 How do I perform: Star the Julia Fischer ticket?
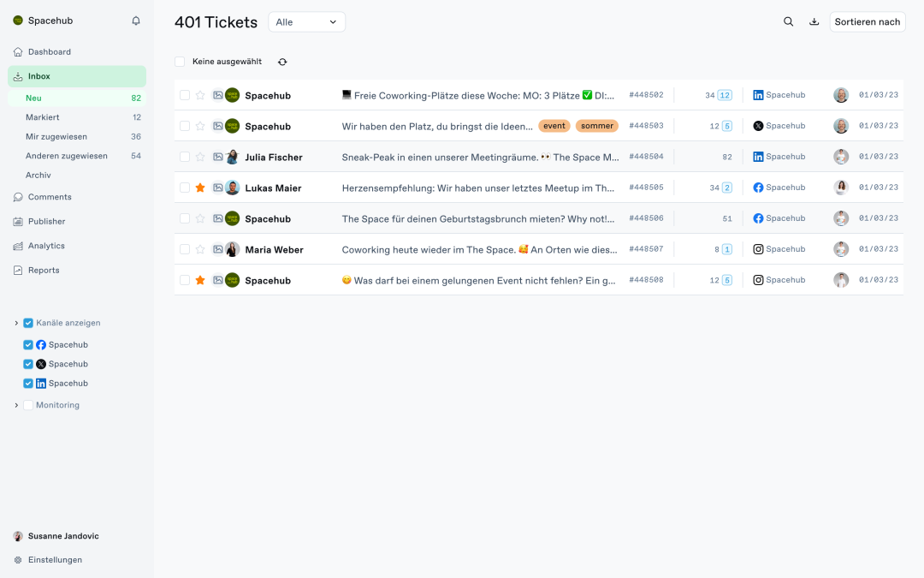coord(200,157)
